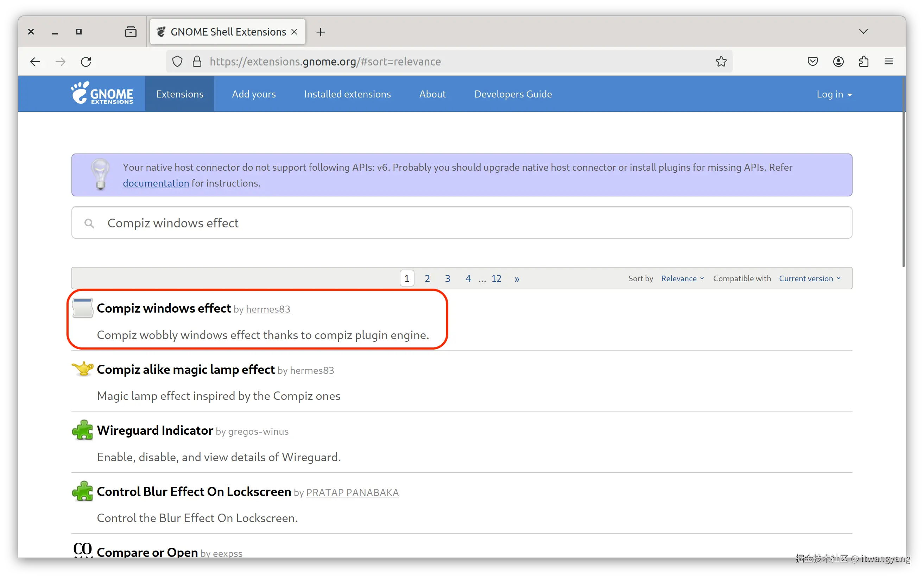Click the GNOME Extensions logo

click(x=102, y=93)
